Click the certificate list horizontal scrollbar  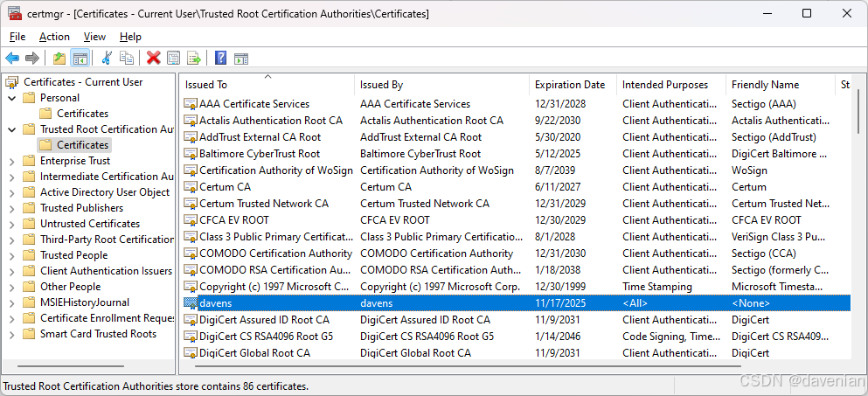(468, 366)
